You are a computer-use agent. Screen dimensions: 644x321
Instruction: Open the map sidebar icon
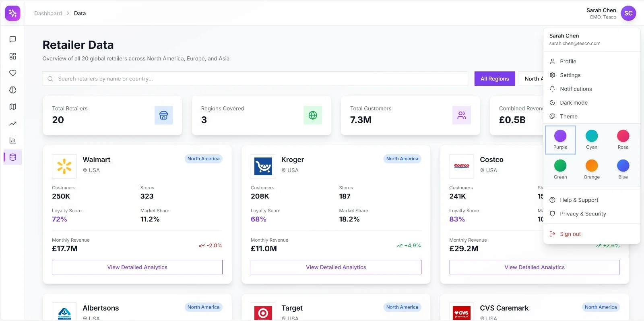coord(13,107)
